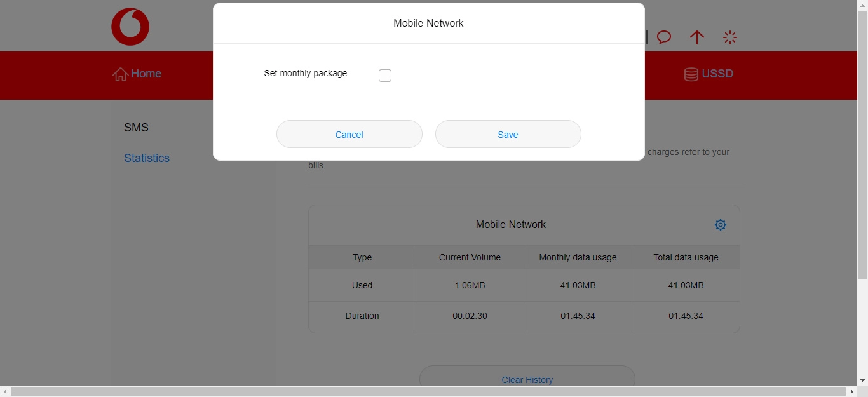This screenshot has height=397, width=868.
Task: Click the vertical scrollbar down arrow
Action: tap(862, 380)
